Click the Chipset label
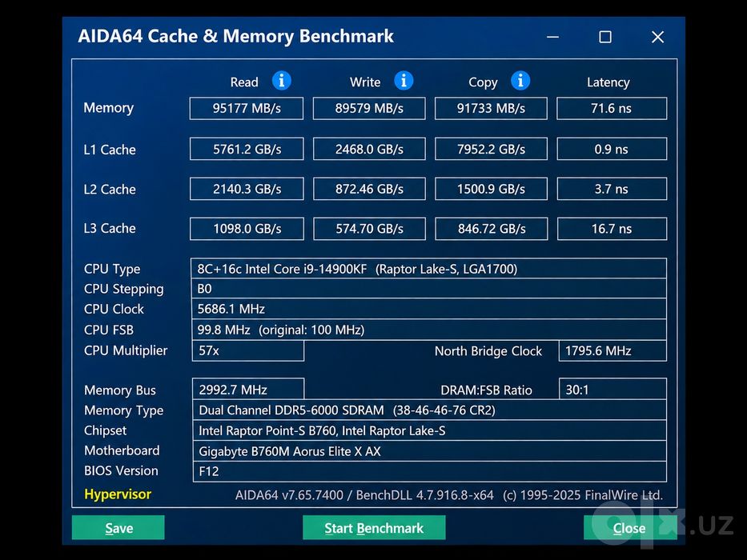The width and height of the screenshot is (747, 560). click(106, 430)
